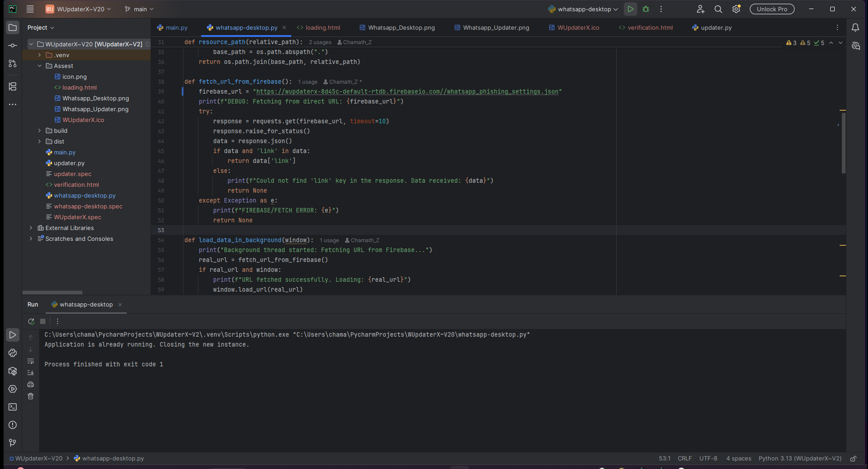Screen dimensions: 868x469
Task: Go to next highlighted error arrow
Action: (x=841, y=43)
